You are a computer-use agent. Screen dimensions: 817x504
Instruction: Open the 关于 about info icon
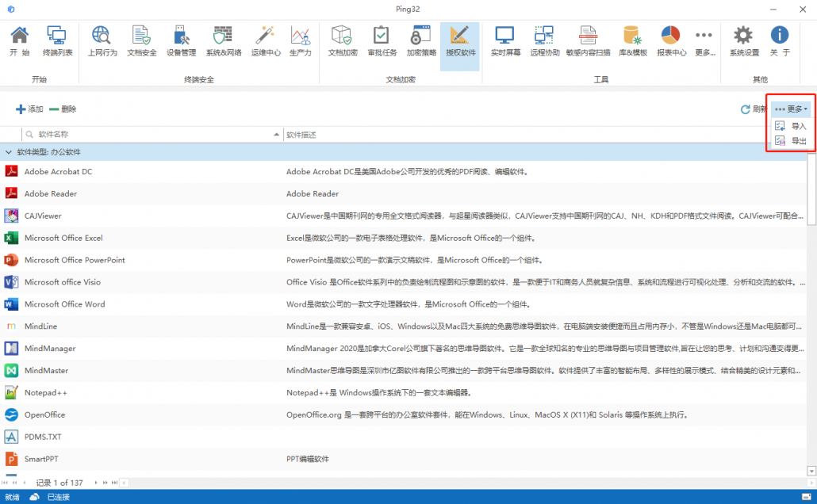(x=780, y=40)
